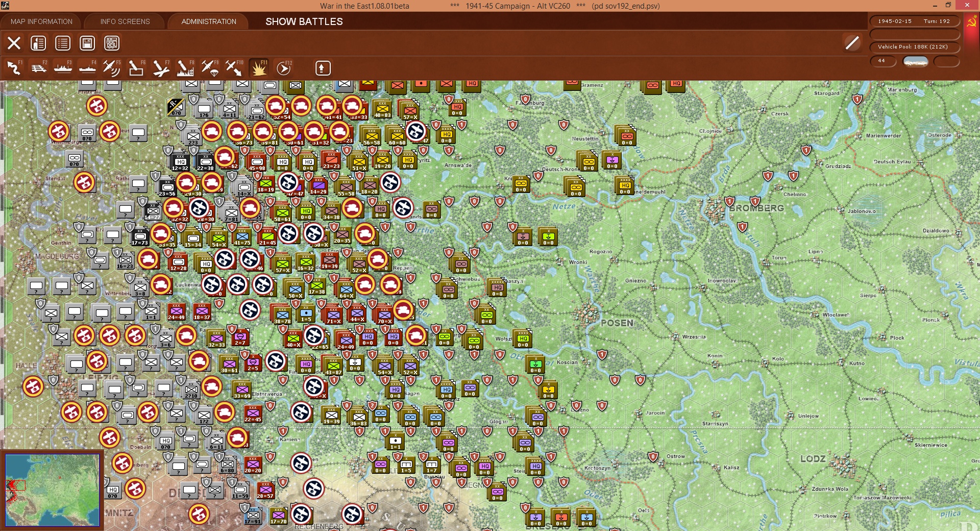Viewport: 980px width, 531px height.
Task: Select the red 28=57 unit counter
Action: pyautogui.click(x=265, y=490)
